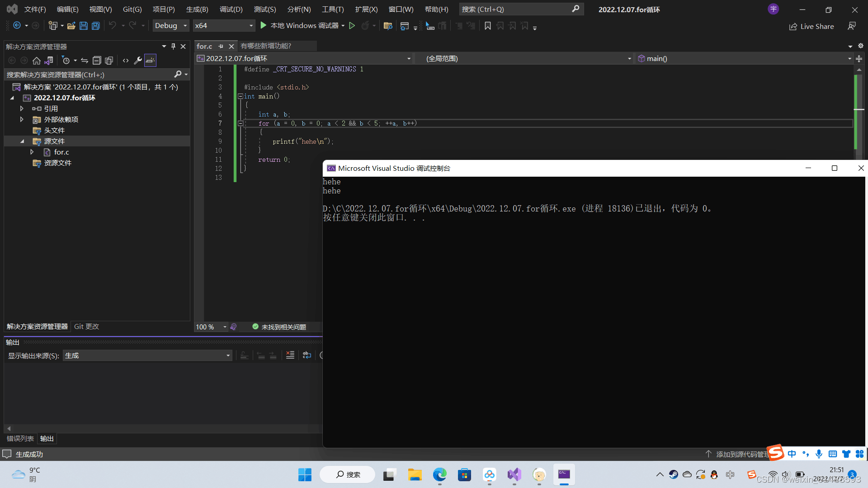Switch views icon in Solution Explorer toolbar

(x=49, y=60)
